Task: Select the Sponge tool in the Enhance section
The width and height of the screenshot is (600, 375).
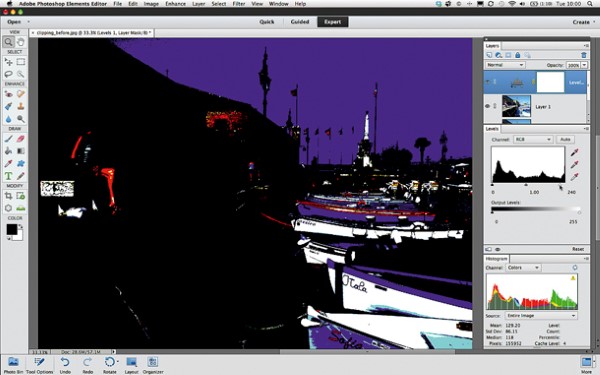Action: pyautogui.click(x=21, y=119)
